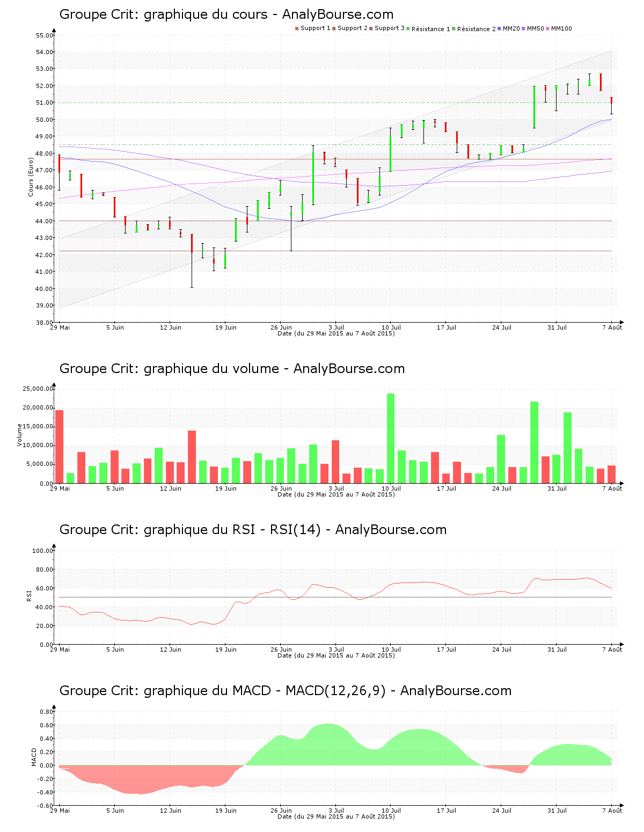Click '17 Juil' date on the MACD chart
This screenshot has height=832, width=644.
click(447, 811)
